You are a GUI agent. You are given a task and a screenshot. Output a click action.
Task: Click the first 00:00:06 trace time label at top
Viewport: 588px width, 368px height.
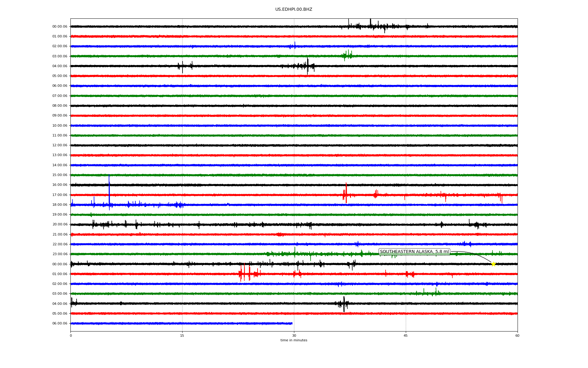(x=60, y=27)
